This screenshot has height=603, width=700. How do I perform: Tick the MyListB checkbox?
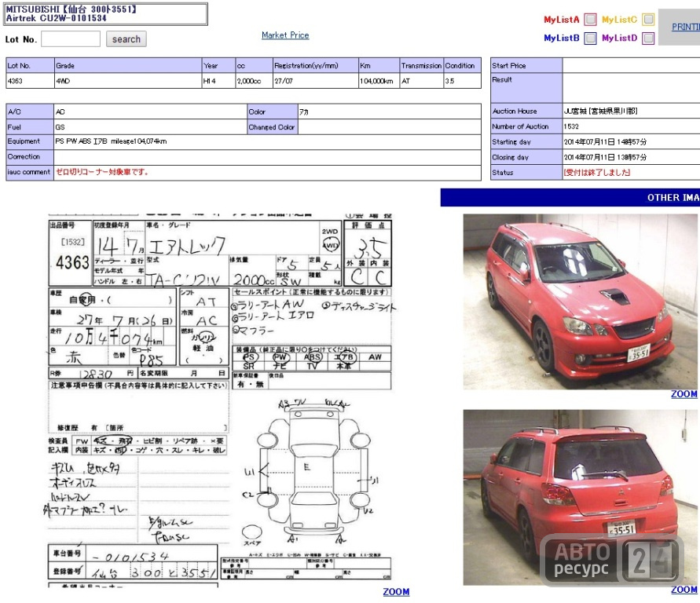[x=590, y=38]
